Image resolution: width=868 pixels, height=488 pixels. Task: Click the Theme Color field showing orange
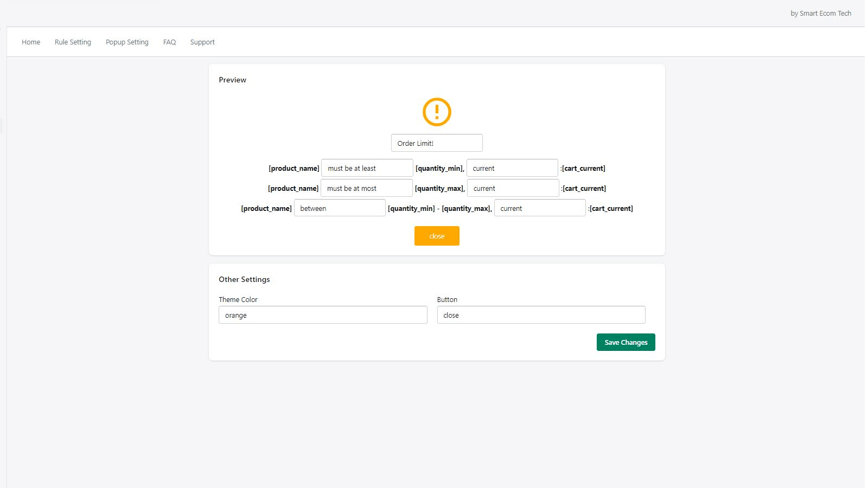pyautogui.click(x=323, y=314)
